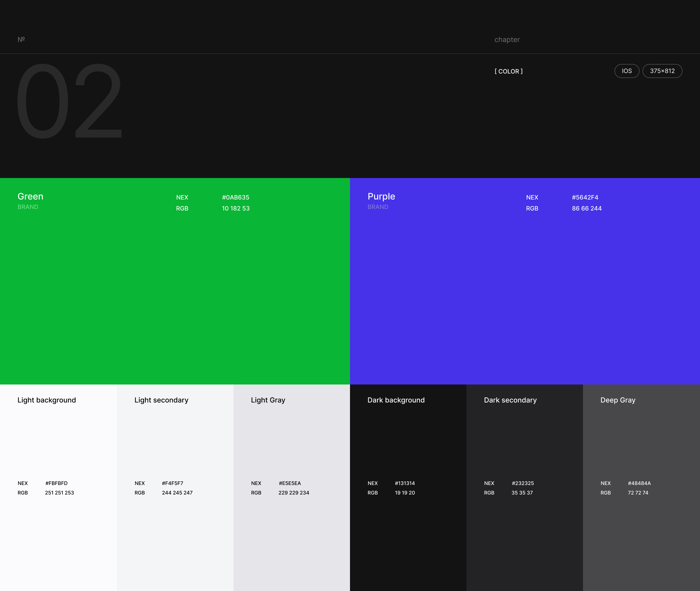Click the IOS pill button

[626, 71]
